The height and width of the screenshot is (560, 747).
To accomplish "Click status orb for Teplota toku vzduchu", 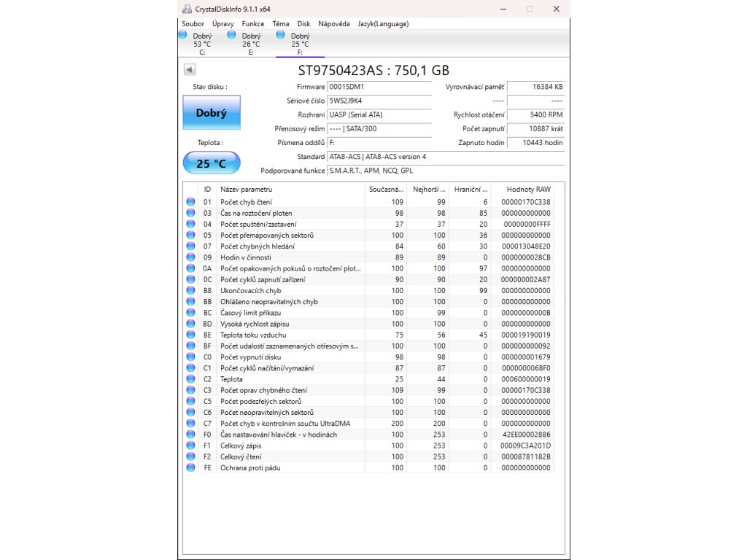I will [x=190, y=335].
